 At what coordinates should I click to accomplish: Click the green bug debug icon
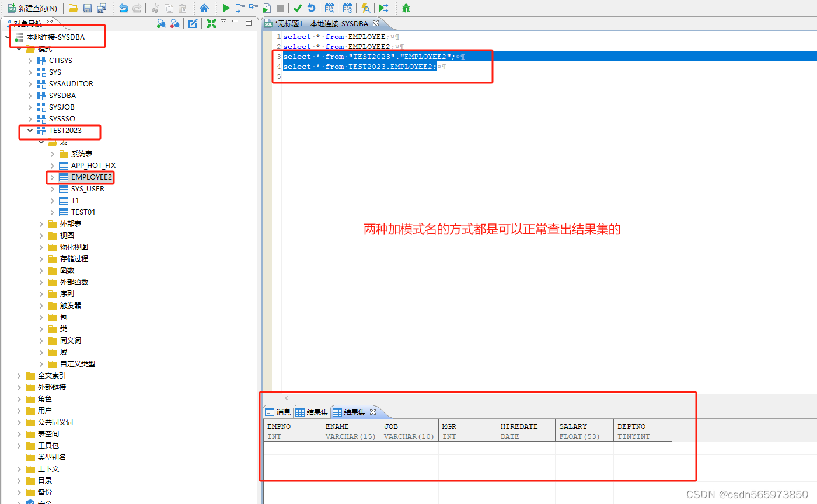coord(406,8)
